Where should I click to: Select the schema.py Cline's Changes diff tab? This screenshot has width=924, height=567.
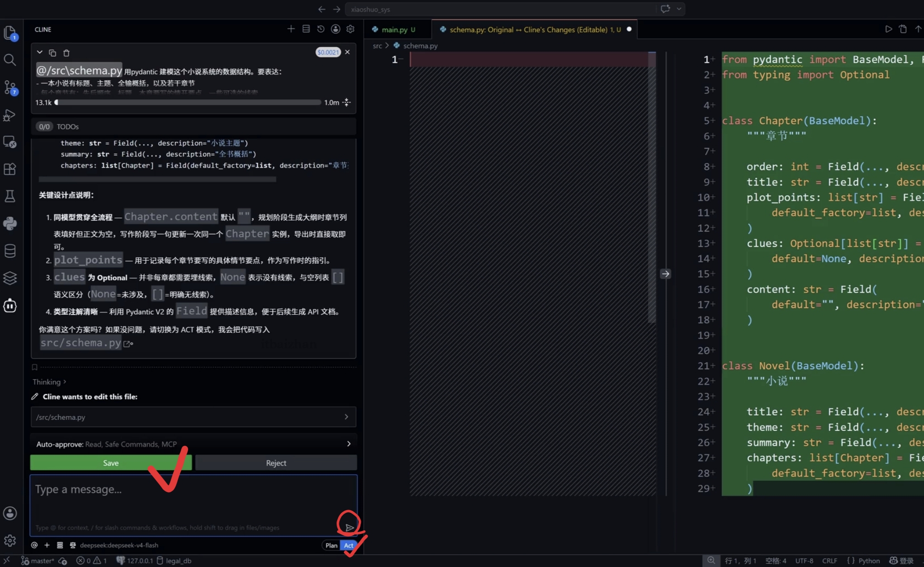(535, 29)
